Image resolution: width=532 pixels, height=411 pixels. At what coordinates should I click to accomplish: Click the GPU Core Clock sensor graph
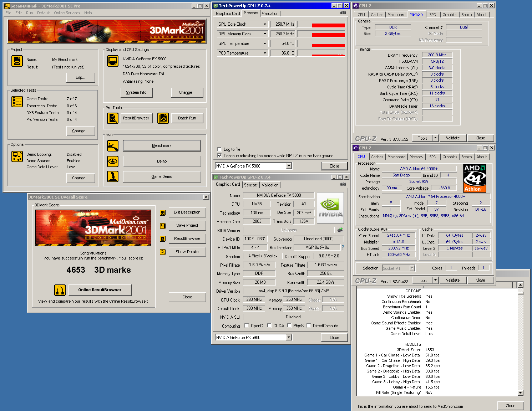click(321, 24)
